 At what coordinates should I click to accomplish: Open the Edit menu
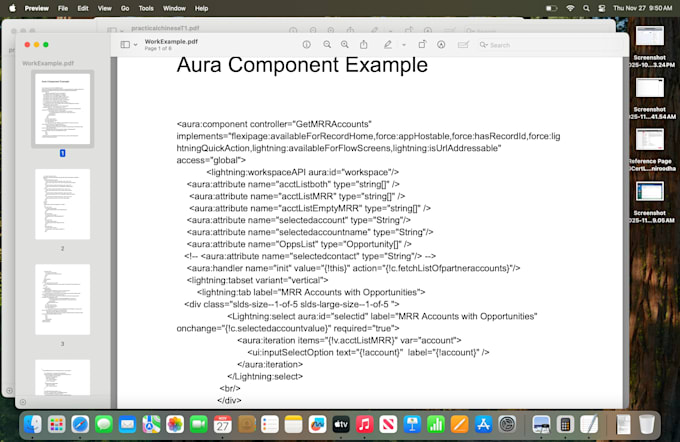(x=83, y=8)
